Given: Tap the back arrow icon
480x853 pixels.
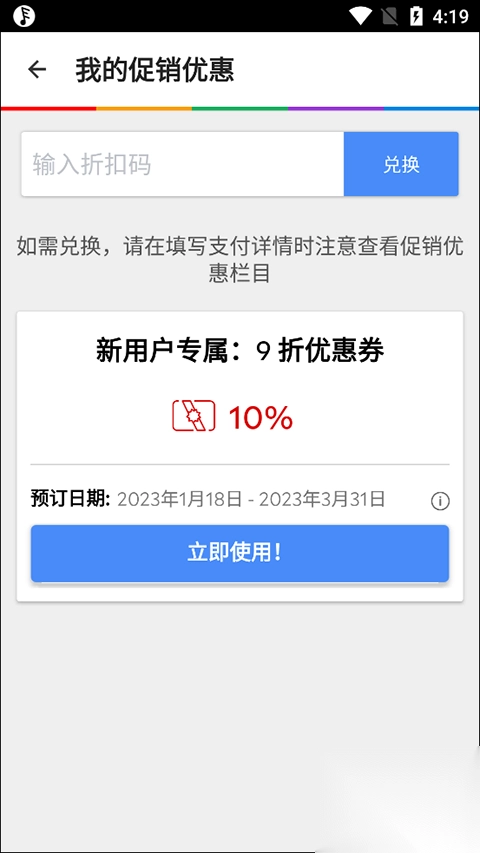Looking at the screenshot, I should point(37,69).
